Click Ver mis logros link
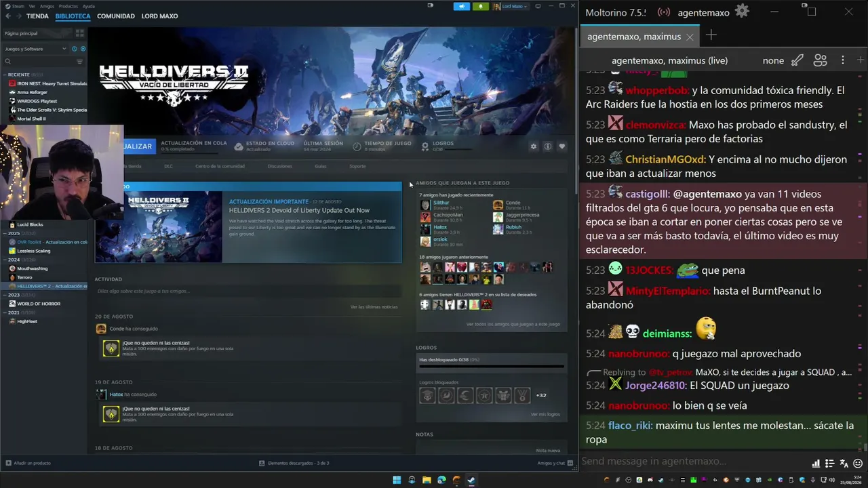Screen dimensions: 868x488 click(x=545, y=414)
